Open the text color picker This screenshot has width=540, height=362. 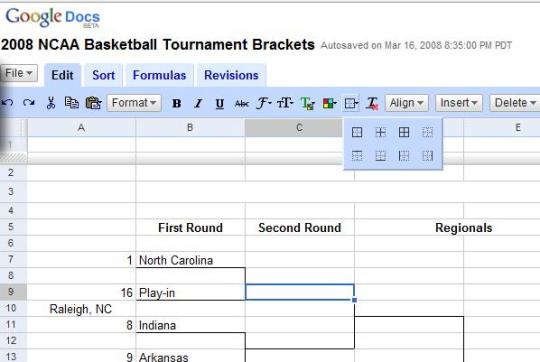pos(308,103)
